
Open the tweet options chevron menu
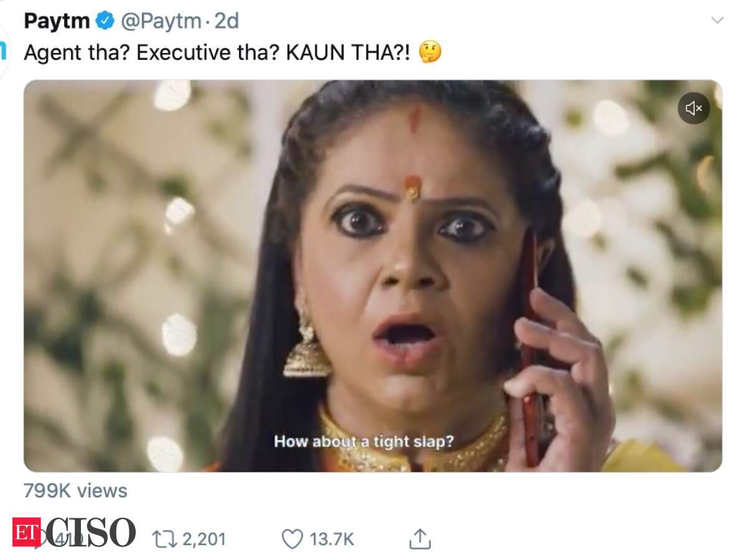[717, 21]
